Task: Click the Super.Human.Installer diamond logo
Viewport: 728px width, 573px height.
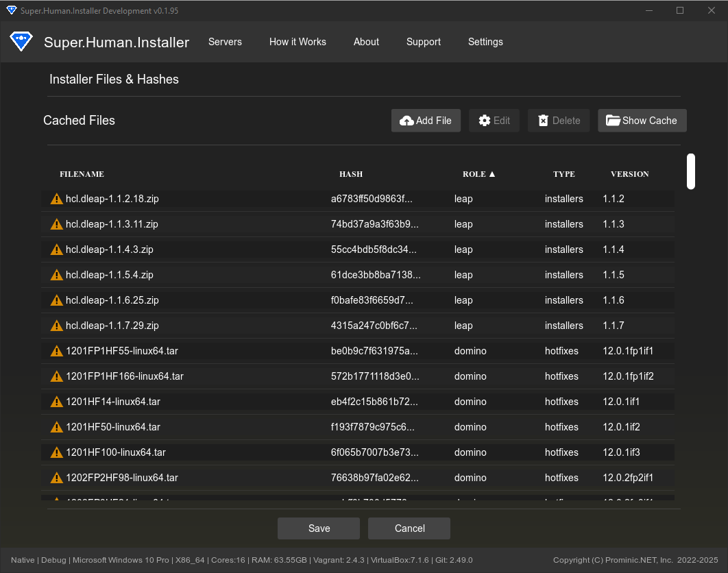Action: tap(21, 42)
